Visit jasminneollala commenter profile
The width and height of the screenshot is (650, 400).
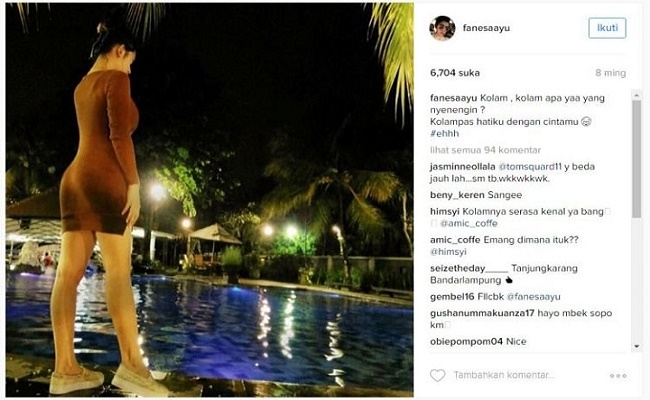[463, 167]
